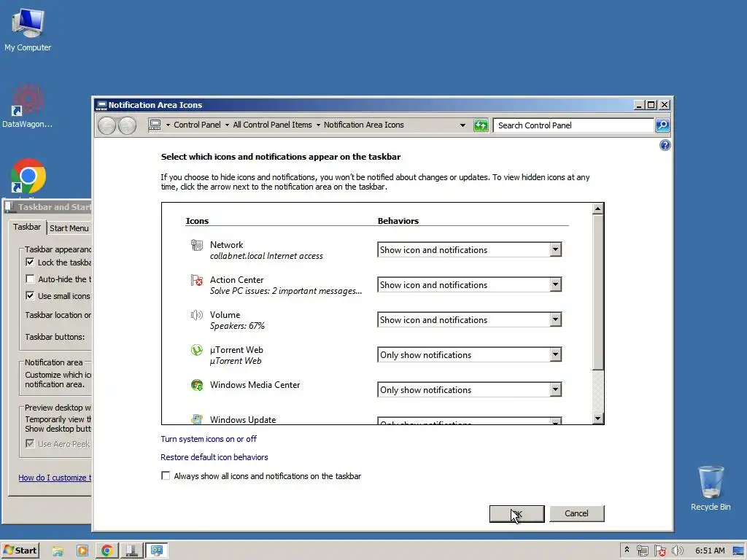The image size is (747, 560).
Task: Click 'Speakers: 67%' text
Action: [237, 326]
